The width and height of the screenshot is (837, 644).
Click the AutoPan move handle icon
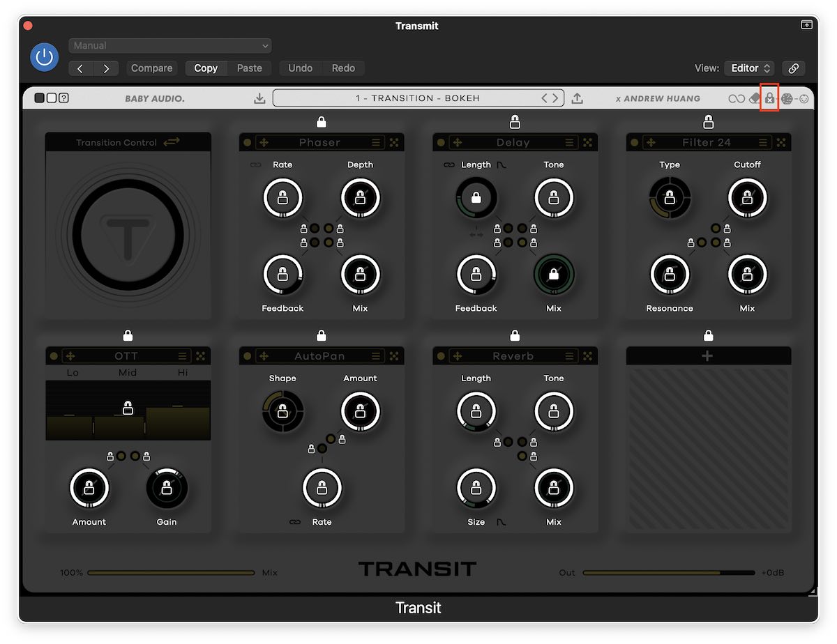[264, 356]
